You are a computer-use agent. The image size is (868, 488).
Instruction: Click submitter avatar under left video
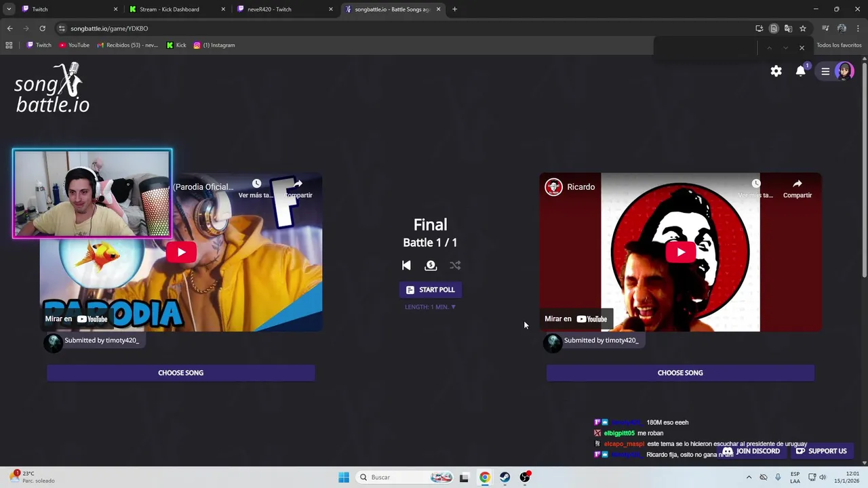[x=53, y=343]
